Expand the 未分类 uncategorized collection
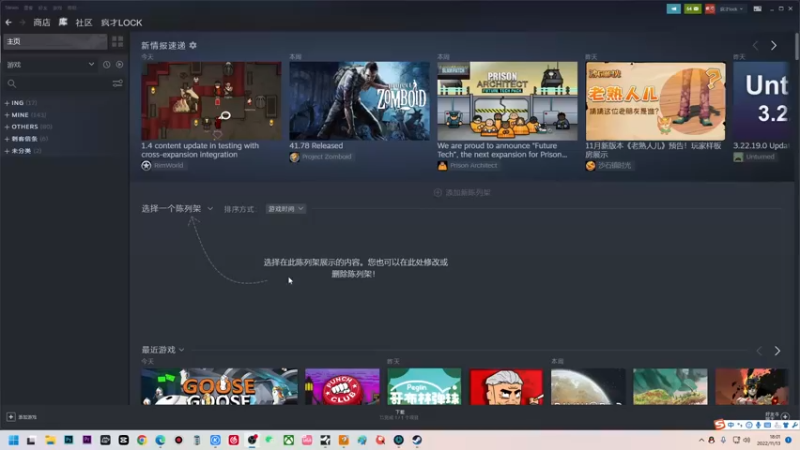The width and height of the screenshot is (800, 450). 22,151
